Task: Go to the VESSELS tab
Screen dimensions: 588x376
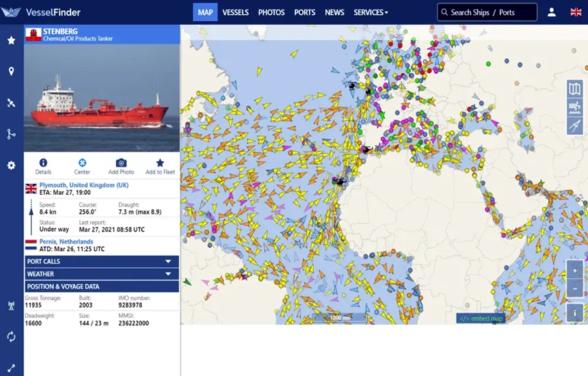Action: (235, 12)
